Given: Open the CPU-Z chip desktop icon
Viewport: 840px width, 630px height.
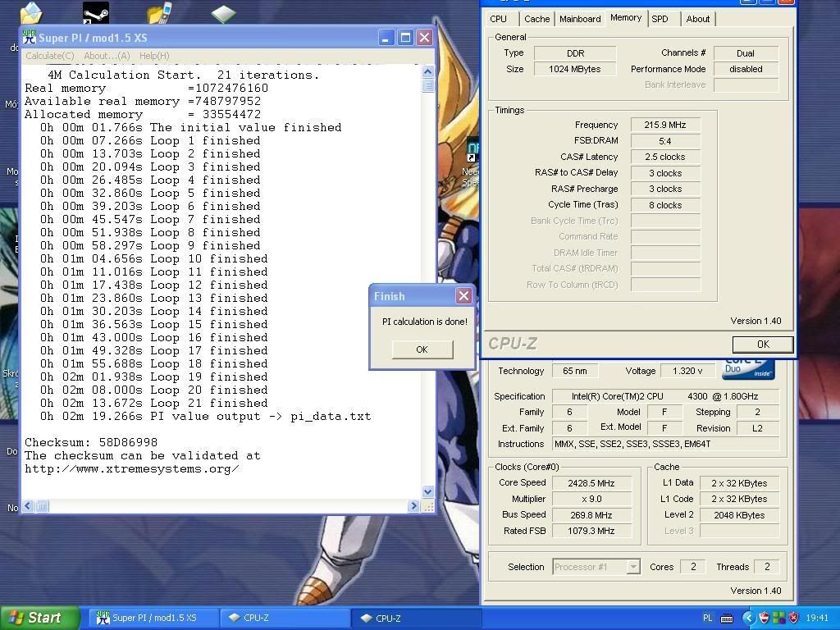Looking at the screenshot, I should coord(223,13).
